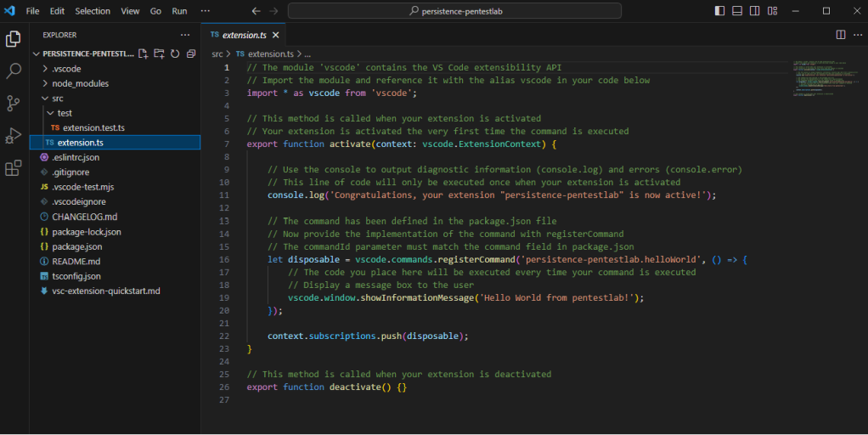Viewport: 868px width, 435px height.
Task: Open the Source Control view
Action: 14,103
